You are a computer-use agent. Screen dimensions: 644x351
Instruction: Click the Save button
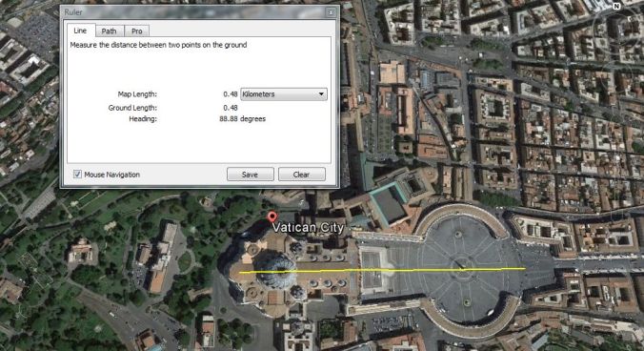point(251,175)
